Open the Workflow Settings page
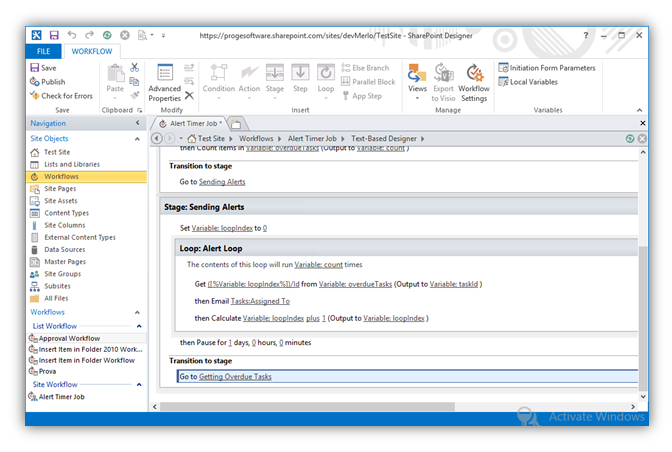Screen dimensions: 672x452 coord(473,82)
